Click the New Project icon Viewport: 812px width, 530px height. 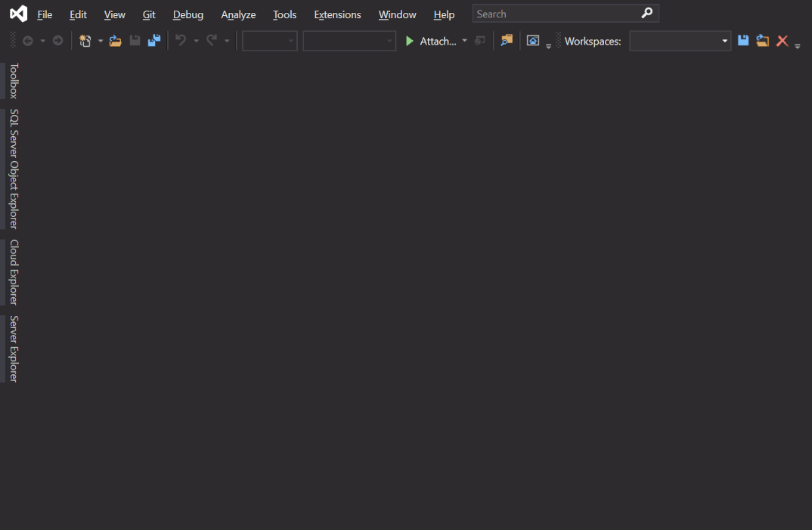pos(85,41)
